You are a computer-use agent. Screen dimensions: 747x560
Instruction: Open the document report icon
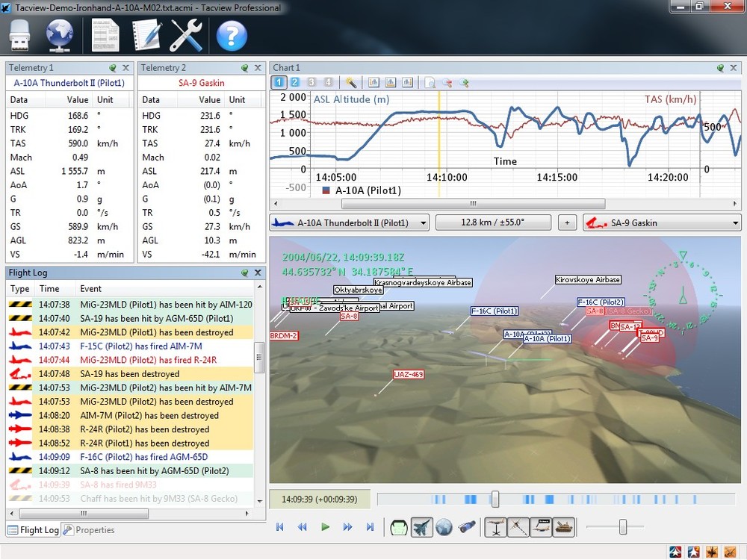[x=105, y=35]
